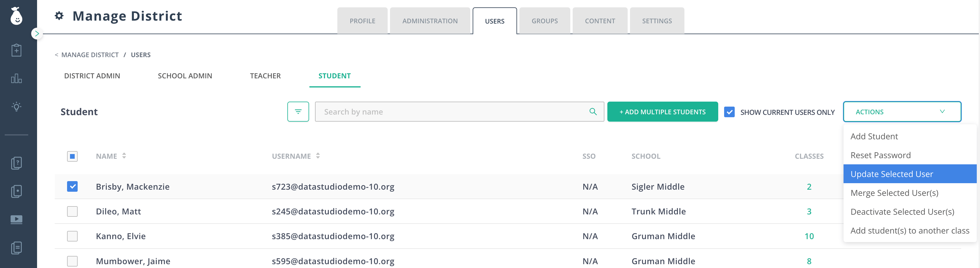Open the SCHOOL ADMIN user list
Screen dimensions: 980x268
(x=185, y=76)
